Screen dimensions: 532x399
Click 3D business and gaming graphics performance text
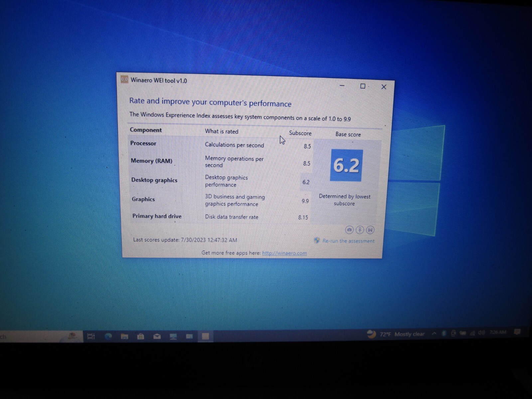pyautogui.click(x=235, y=200)
